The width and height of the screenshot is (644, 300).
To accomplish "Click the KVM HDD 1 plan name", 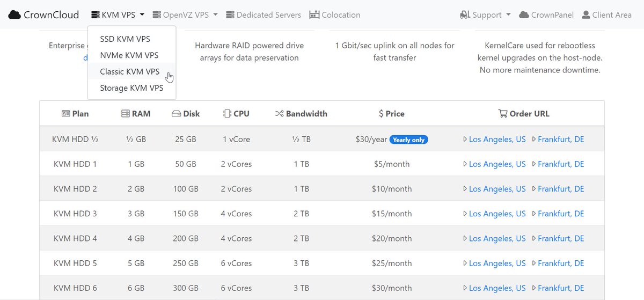I will tap(75, 164).
